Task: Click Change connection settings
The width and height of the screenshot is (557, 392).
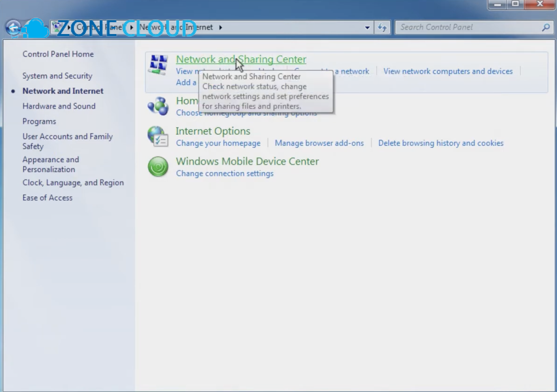Action: (x=225, y=173)
